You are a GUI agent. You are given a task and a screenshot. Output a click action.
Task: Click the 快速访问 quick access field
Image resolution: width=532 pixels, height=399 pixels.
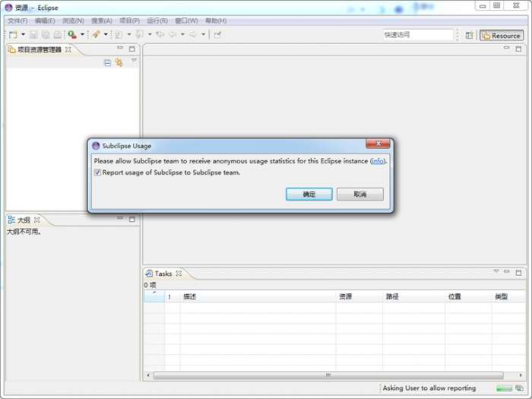point(418,35)
